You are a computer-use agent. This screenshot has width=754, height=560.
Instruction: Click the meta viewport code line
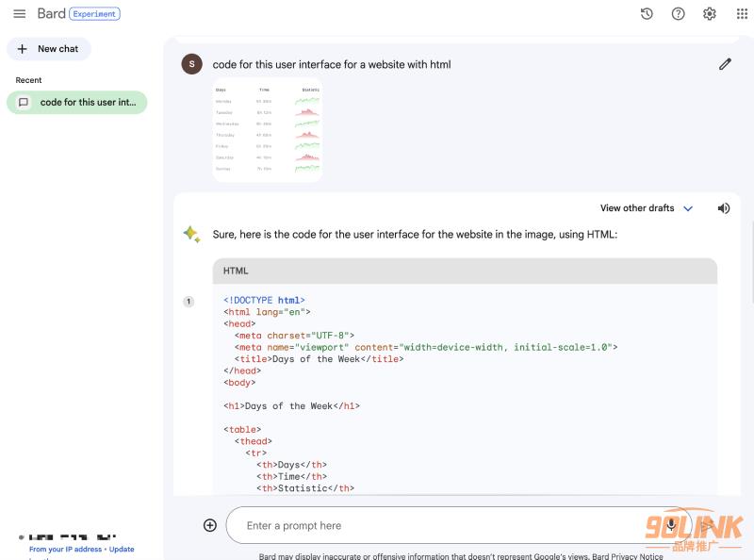point(426,347)
